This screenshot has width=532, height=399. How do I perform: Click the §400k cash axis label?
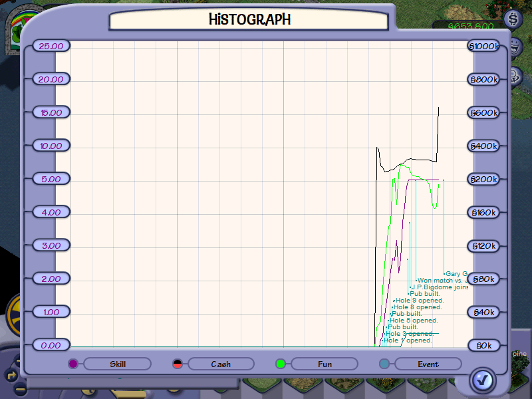(x=484, y=146)
